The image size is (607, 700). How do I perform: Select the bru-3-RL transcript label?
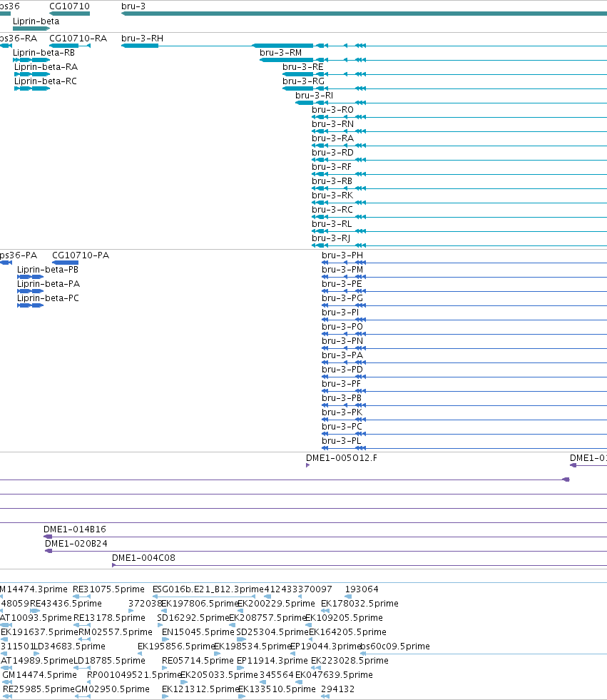point(332,224)
